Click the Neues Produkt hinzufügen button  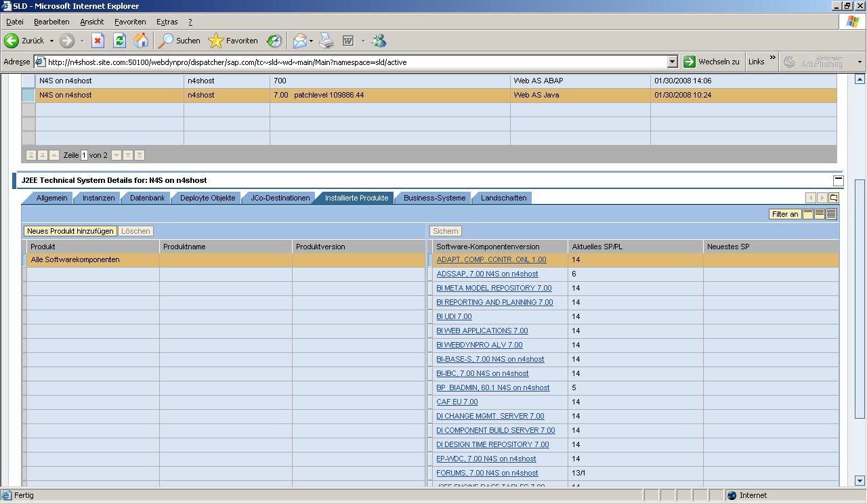[70, 231]
